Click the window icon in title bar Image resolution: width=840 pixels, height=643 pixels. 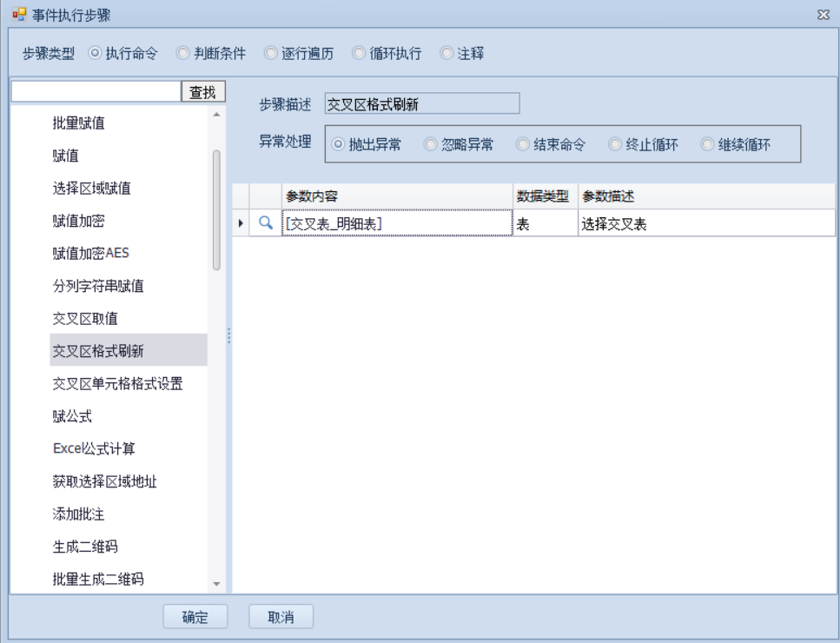click(19, 15)
